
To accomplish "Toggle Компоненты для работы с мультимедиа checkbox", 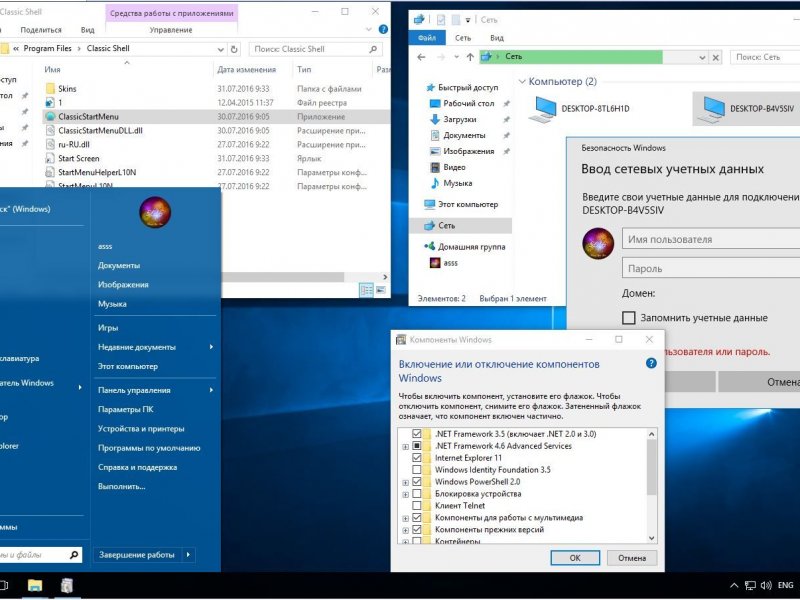I will 417,517.
